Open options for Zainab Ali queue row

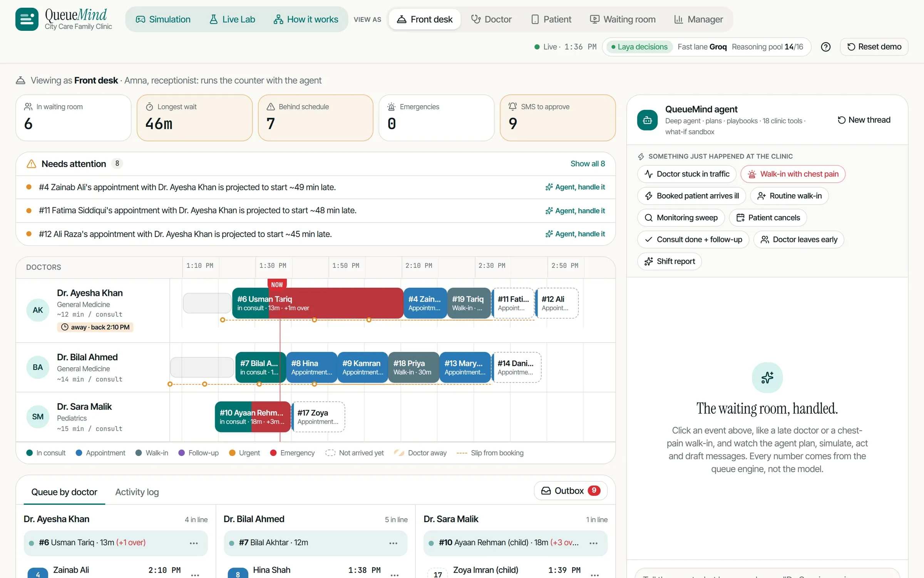pos(195,575)
